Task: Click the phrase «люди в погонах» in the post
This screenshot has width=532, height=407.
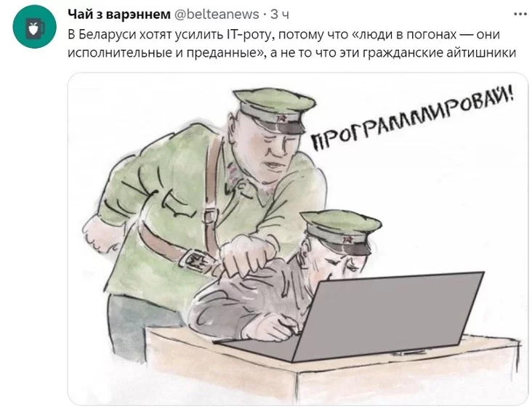Action: (405, 34)
